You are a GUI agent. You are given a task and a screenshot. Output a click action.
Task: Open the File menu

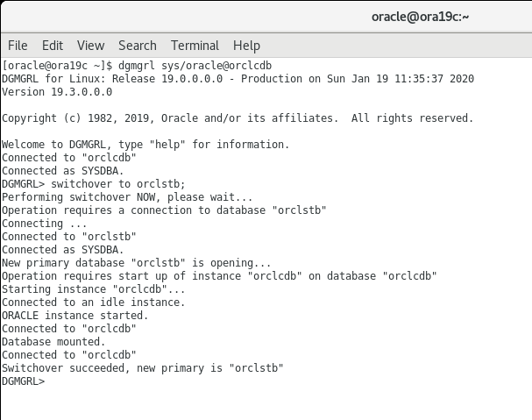click(x=18, y=46)
